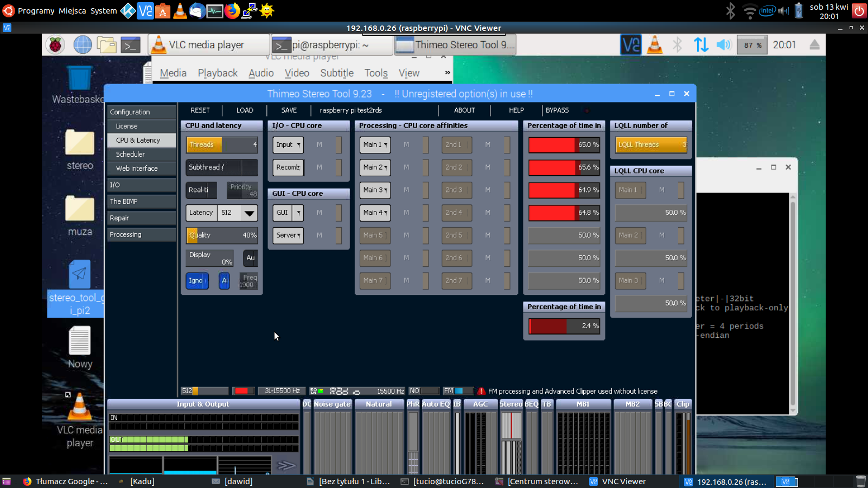Select the muza folder on desktop

80,216
